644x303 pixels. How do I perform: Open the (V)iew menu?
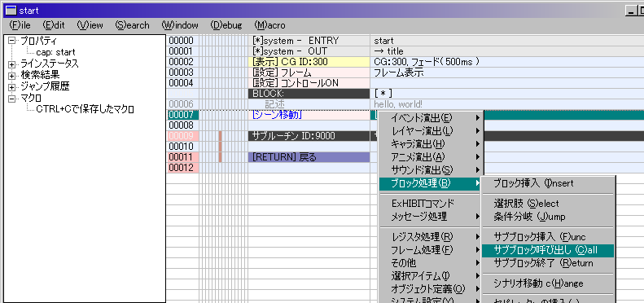pyautogui.click(x=90, y=25)
